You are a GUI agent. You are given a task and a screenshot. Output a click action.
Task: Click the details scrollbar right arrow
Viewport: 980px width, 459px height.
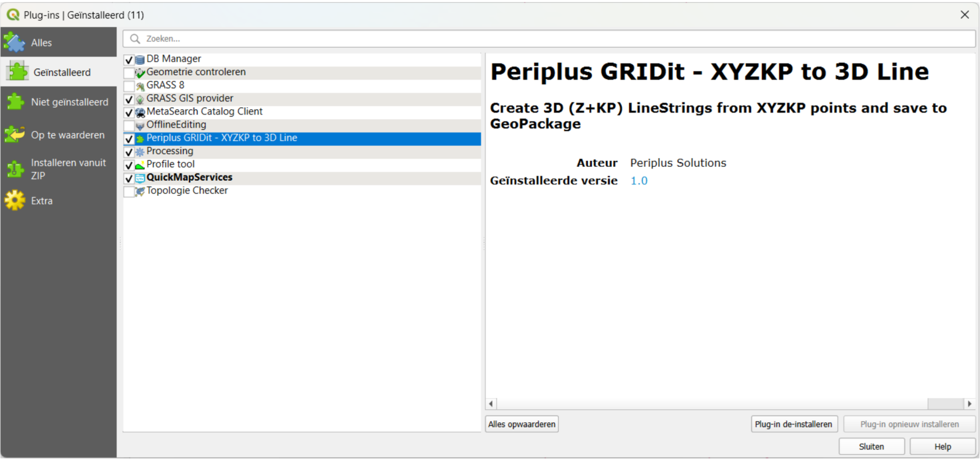coord(970,404)
